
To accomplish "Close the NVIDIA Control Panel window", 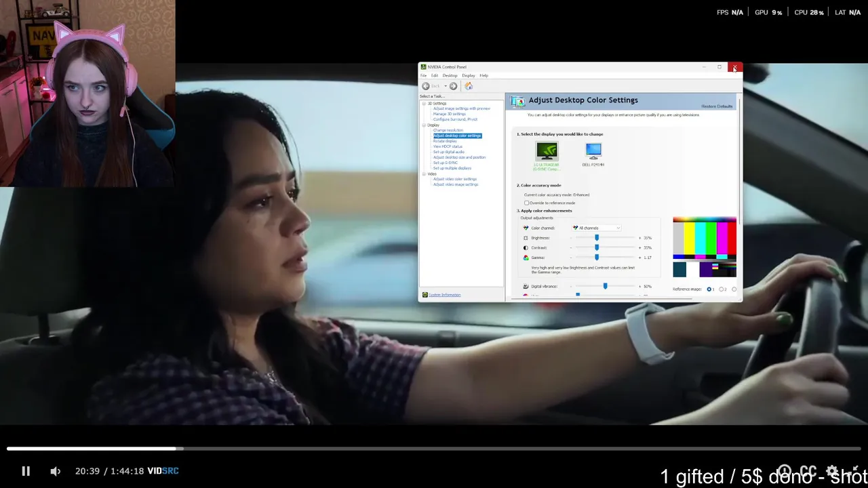I will tap(735, 67).
